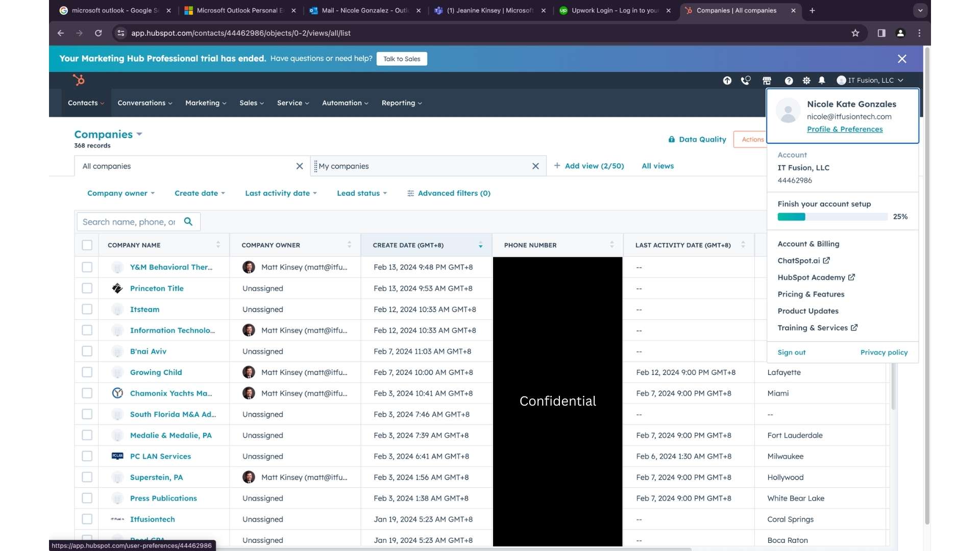The height and width of the screenshot is (551, 980).
Task: Select the B'nai Aviv row checkbox
Action: coord(87,351)
